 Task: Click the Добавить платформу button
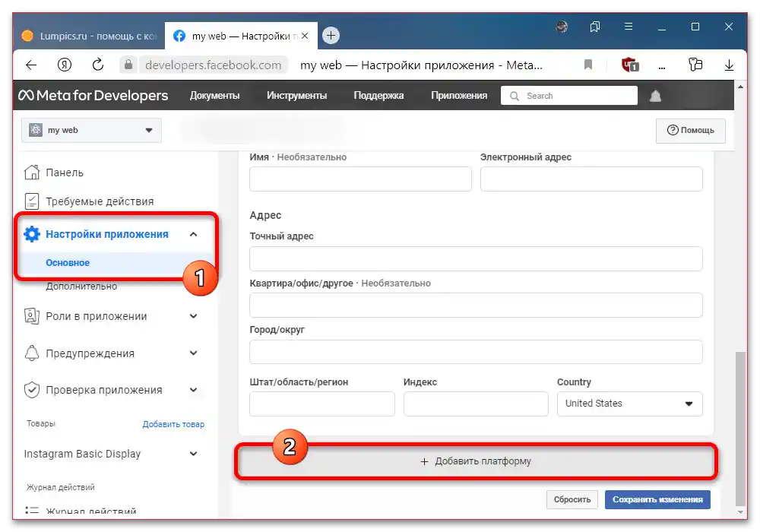pyautogui.click(x=475, y=461)
